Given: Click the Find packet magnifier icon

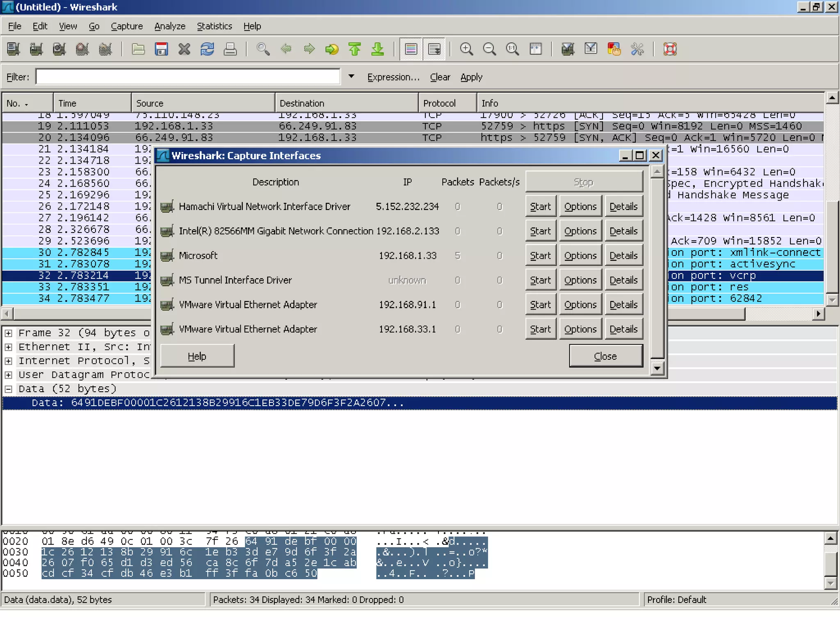Looking at the screenshot, I should pos(263,49).
